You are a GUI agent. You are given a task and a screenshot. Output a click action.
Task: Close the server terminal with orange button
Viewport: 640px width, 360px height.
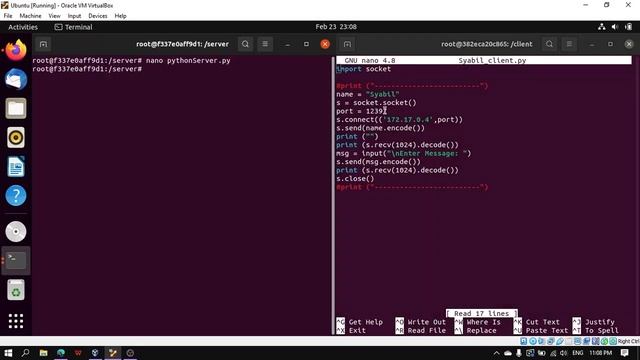click(x=325, y=44)
